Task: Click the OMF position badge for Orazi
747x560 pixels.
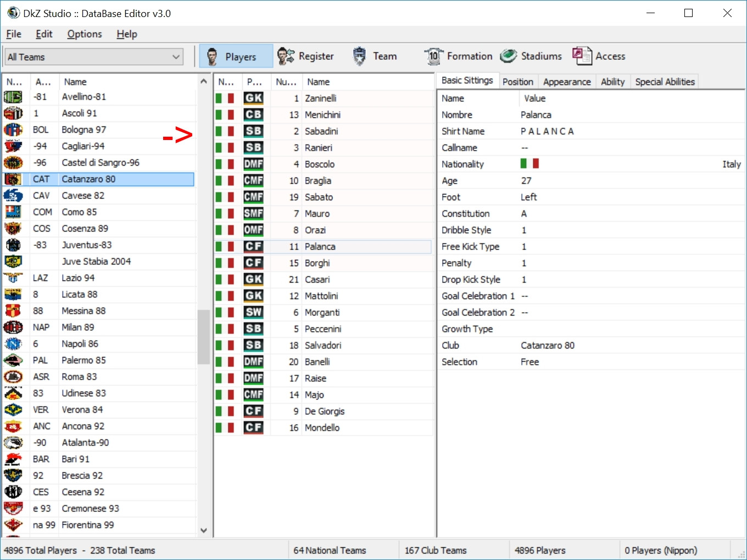Action: [253, 230]
